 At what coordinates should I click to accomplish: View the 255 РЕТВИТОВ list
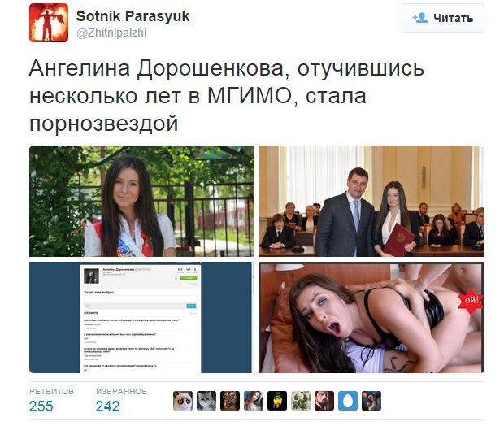coord(51,400)
